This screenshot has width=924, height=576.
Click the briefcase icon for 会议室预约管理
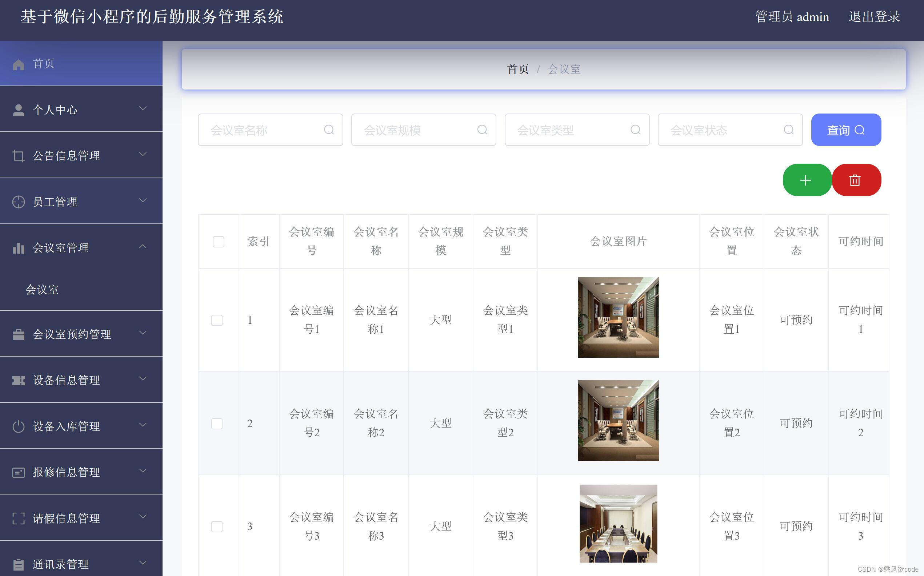(x=18, y=334)
